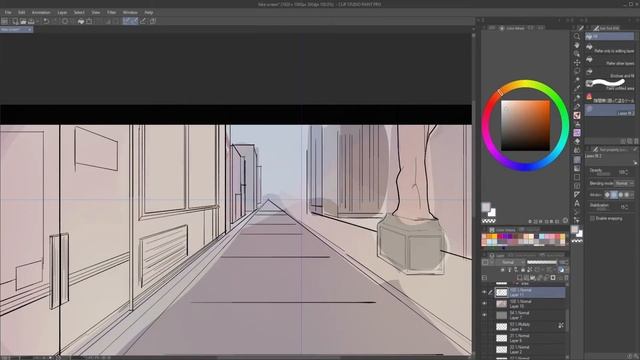Image resolution: width=640 pixels, height=360 pixels.
Task: Open the Layer menu
Action: coord(62,13)
